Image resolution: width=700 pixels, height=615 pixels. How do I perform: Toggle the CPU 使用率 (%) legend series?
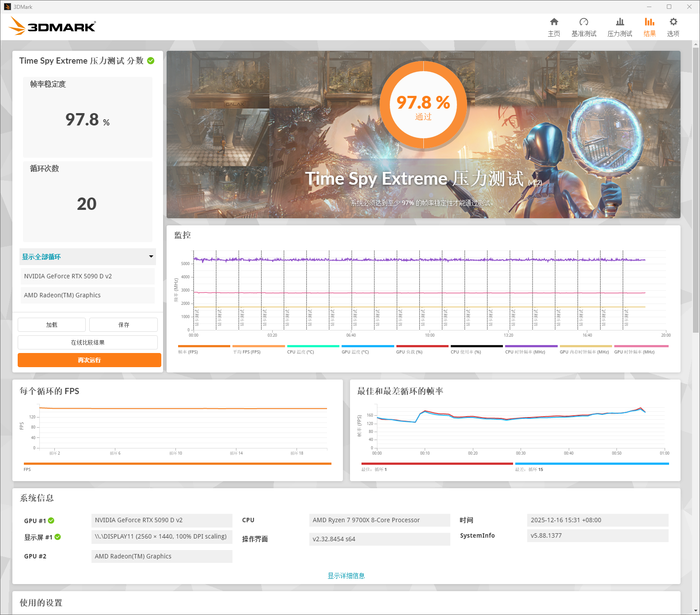(x=476, y=349)
